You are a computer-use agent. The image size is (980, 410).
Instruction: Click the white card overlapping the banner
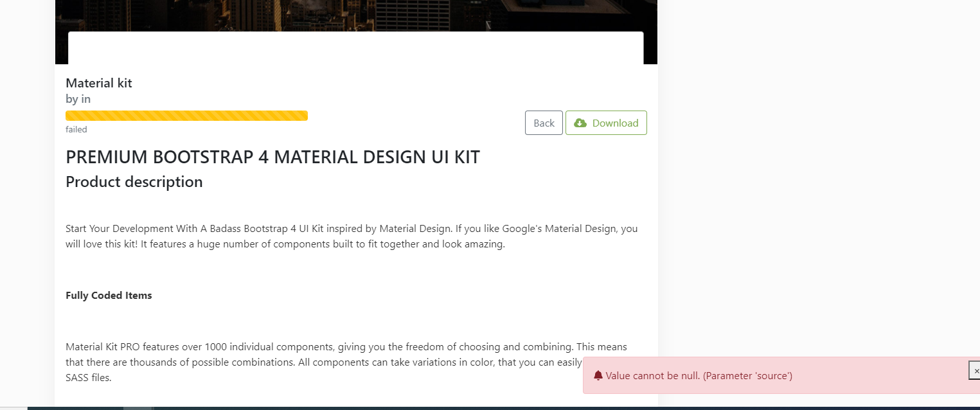coord(355,48)
